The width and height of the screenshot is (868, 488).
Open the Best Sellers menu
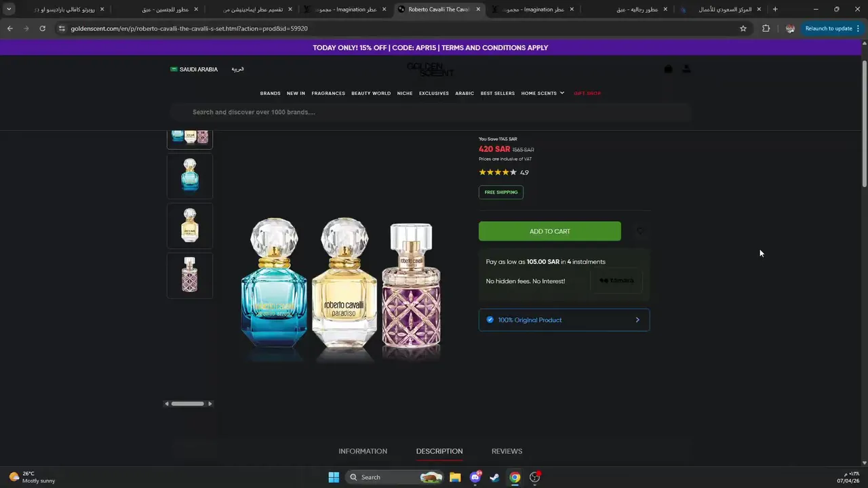coord(498,94)
